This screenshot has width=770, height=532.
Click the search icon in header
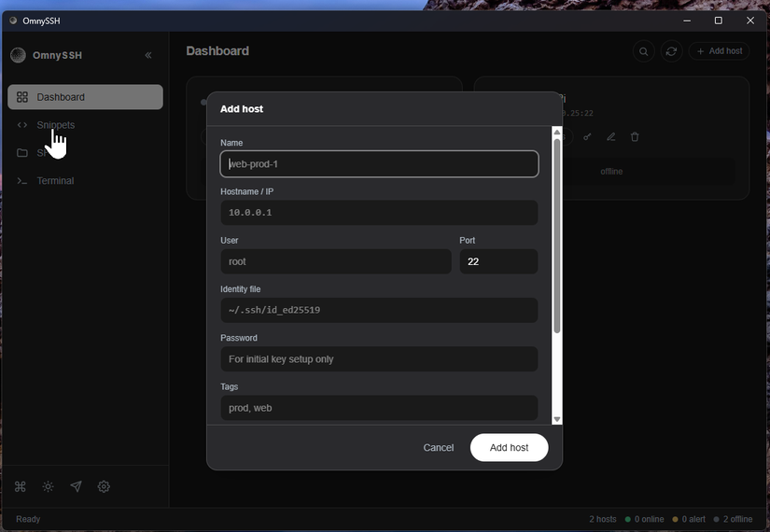[643, 51]
